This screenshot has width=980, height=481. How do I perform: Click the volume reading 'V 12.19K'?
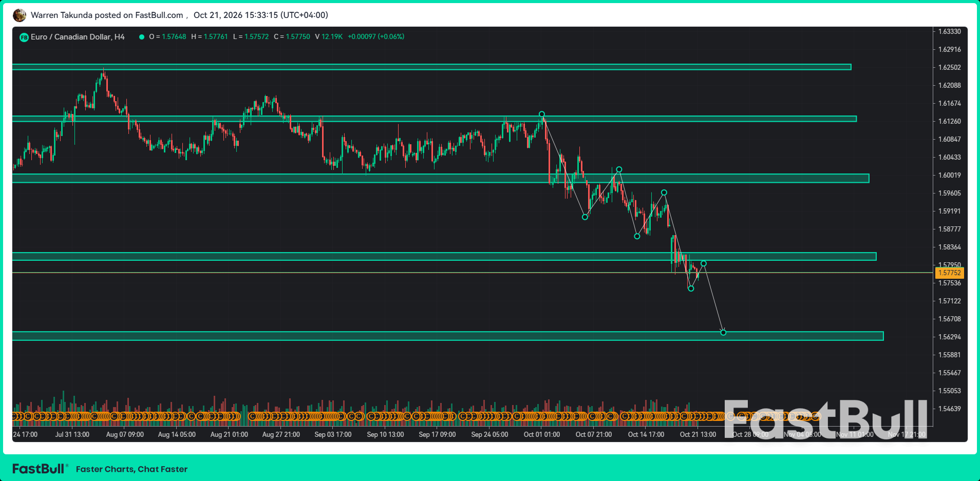(329, 37)
